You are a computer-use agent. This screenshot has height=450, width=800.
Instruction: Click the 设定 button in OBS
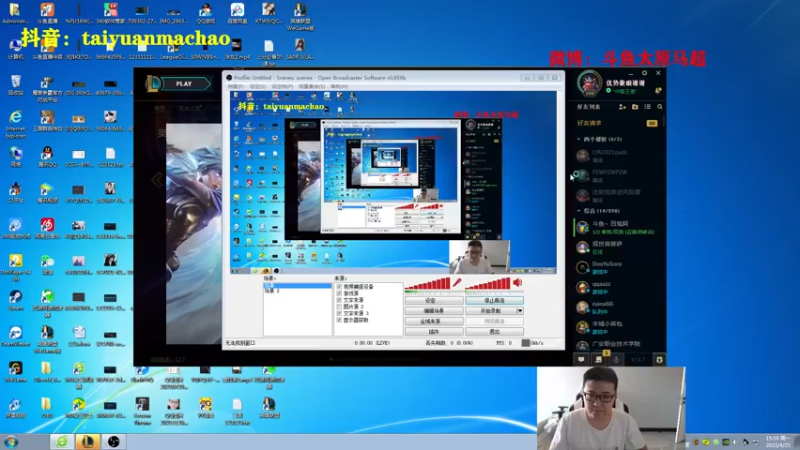(x=434, y=301)
